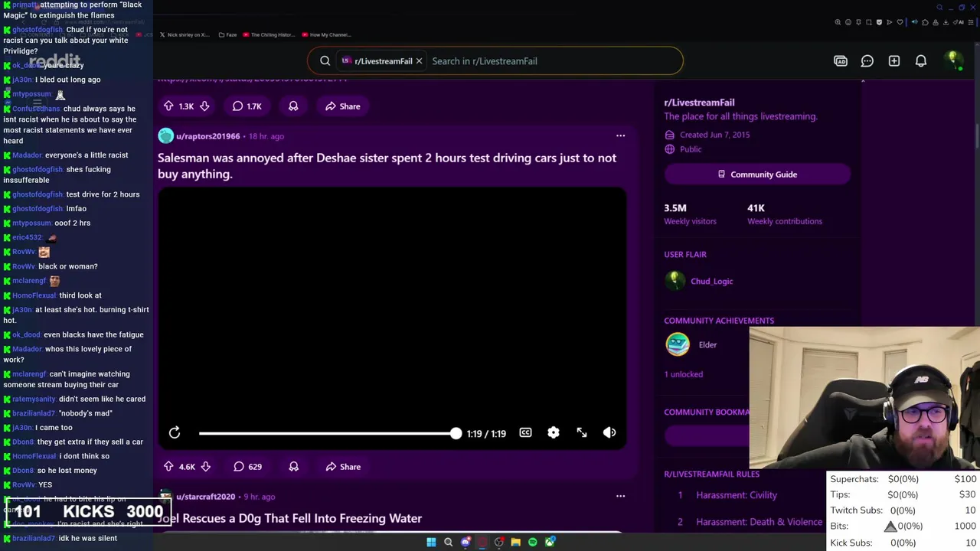Open Spotify from the taskbar

[x=533, y=542]
